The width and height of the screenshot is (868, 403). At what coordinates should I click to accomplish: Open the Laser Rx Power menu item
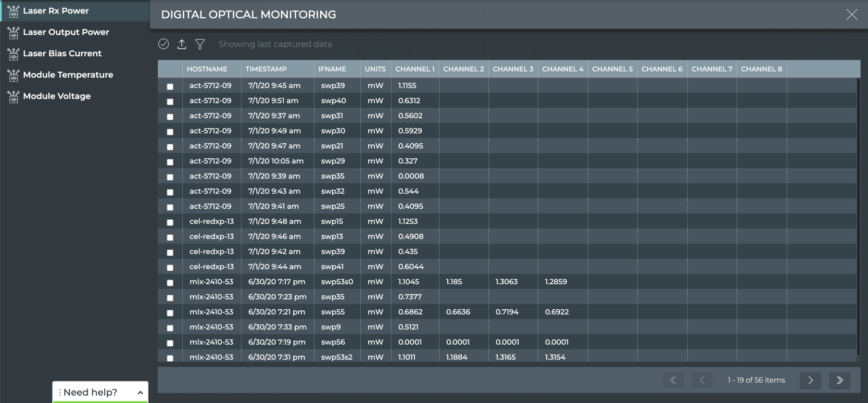pos(56,11)
